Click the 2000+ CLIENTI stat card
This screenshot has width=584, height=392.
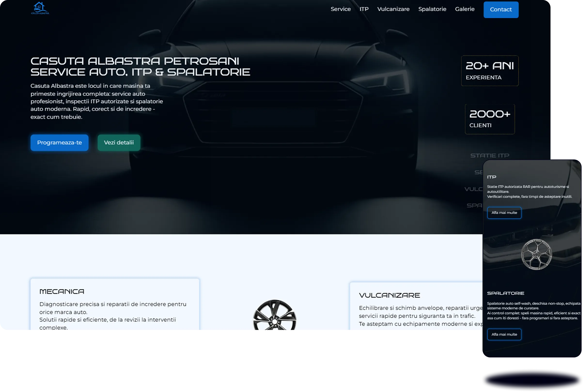(x=490, y=119)
